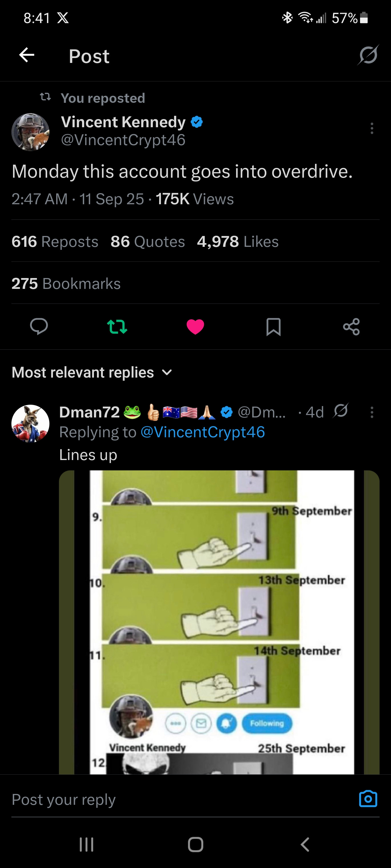View the 86 Quotes list
This screenshot has height=868, width=391.
[x=148, y=242]
